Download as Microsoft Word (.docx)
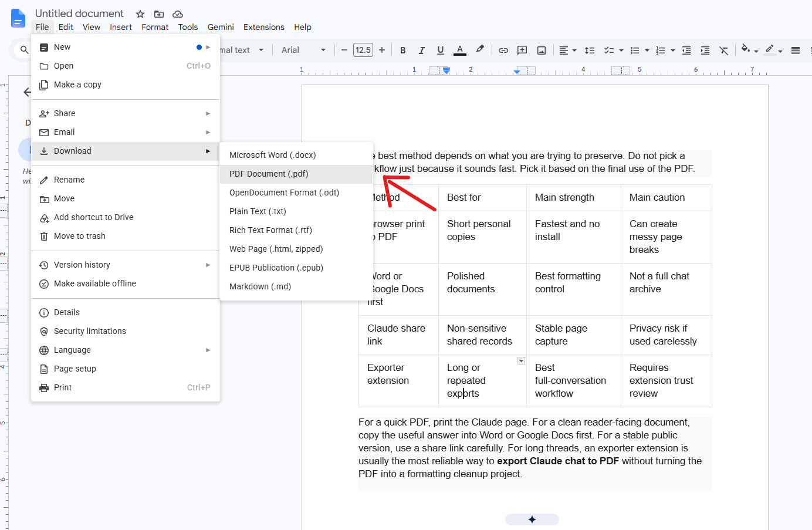 296,155
